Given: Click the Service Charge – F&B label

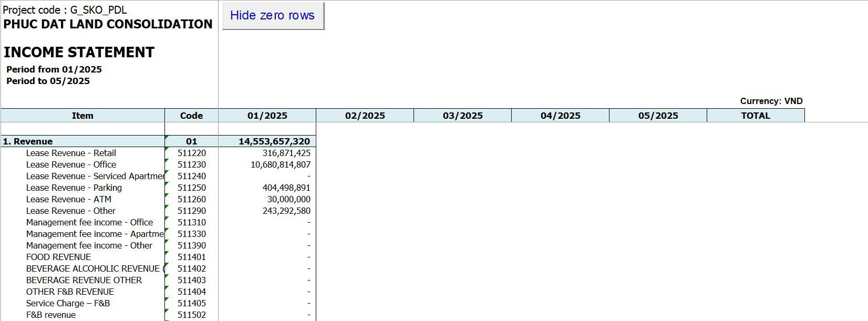Looking at the screenshot, I should tap(68, 303).
